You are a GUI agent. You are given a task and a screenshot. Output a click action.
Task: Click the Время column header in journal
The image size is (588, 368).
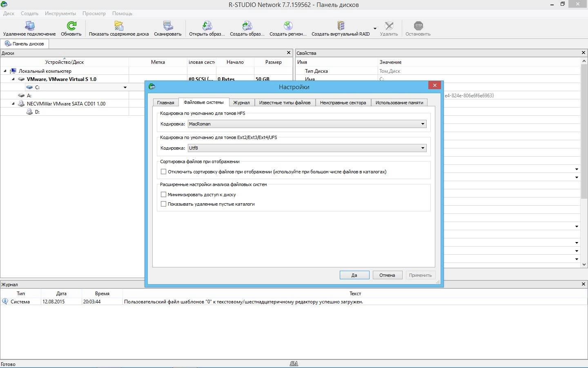tap(102, 294)
